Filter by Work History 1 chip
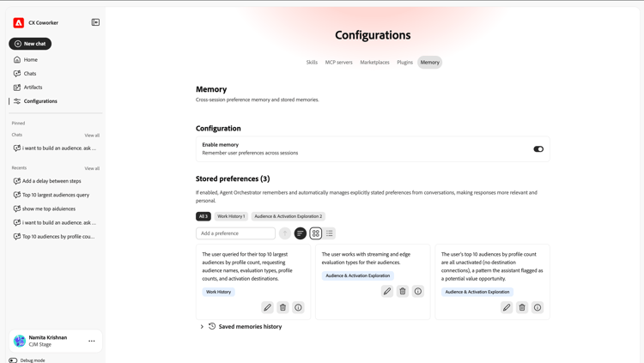The height and width of the screenshot is (363, 644). click(x=231, y=216)
